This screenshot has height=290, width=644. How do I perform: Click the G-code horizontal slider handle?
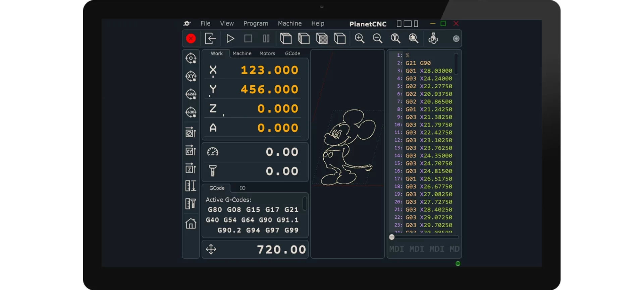click(x=391, y=237)
